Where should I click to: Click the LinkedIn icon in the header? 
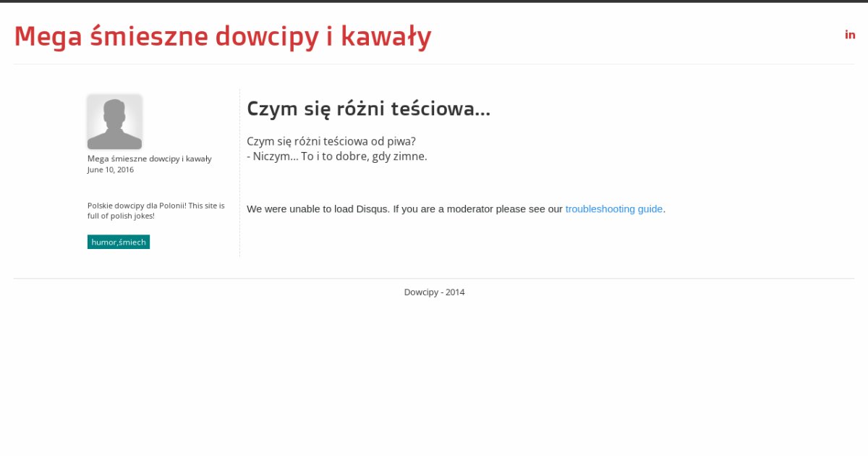click(850, 34)
